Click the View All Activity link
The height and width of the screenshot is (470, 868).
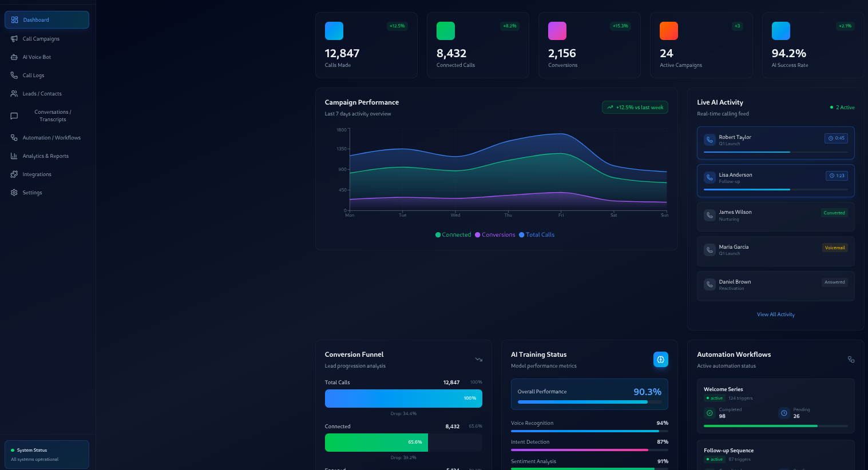coord(776,314)
